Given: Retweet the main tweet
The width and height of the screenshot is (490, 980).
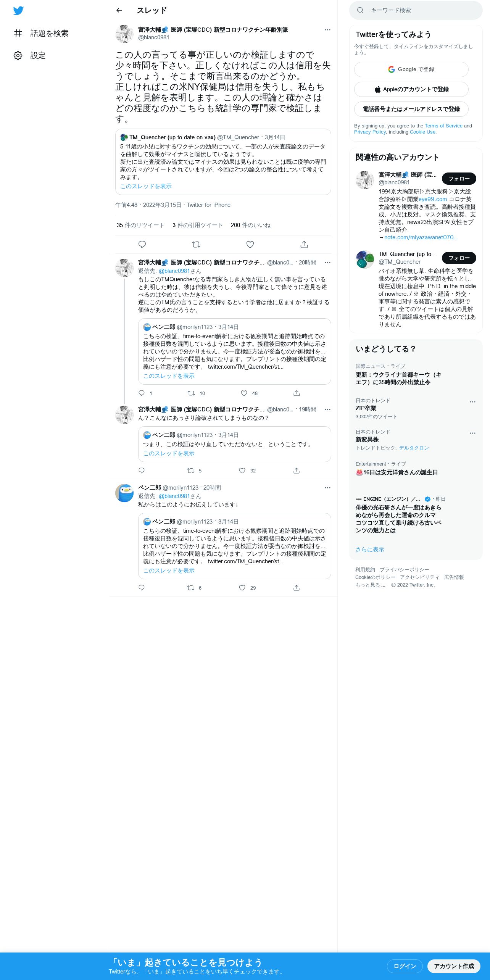Looking at the screenshot, I should click(x=196, y=244).
